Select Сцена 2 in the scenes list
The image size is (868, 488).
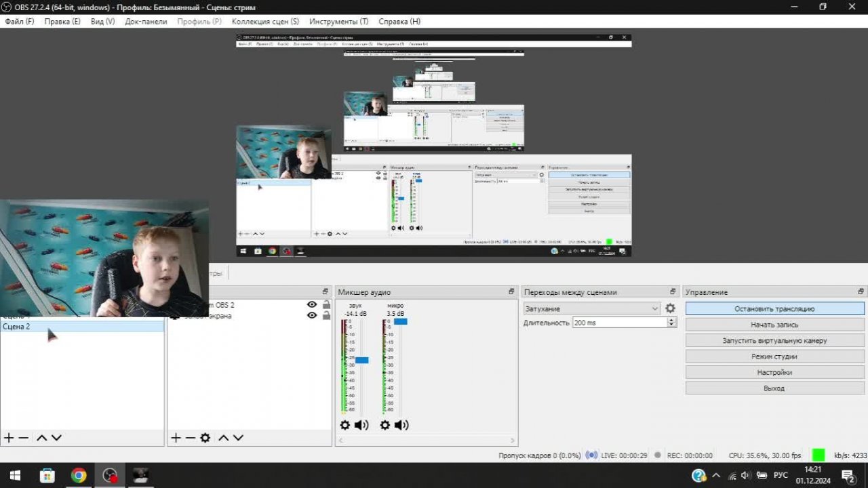tap(82, 327)
